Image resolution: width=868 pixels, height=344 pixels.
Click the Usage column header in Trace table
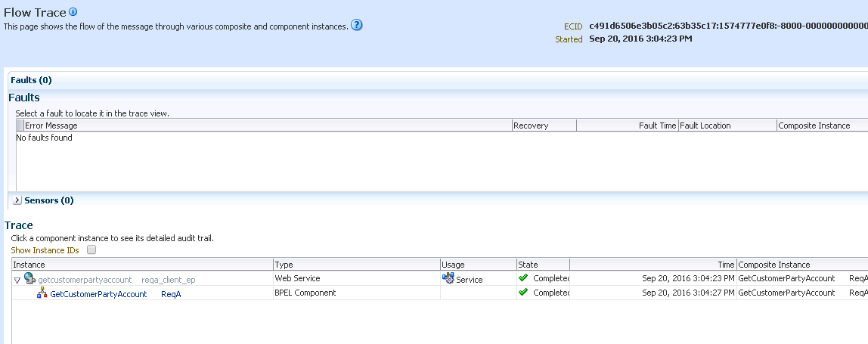click(x=479, y=264)
